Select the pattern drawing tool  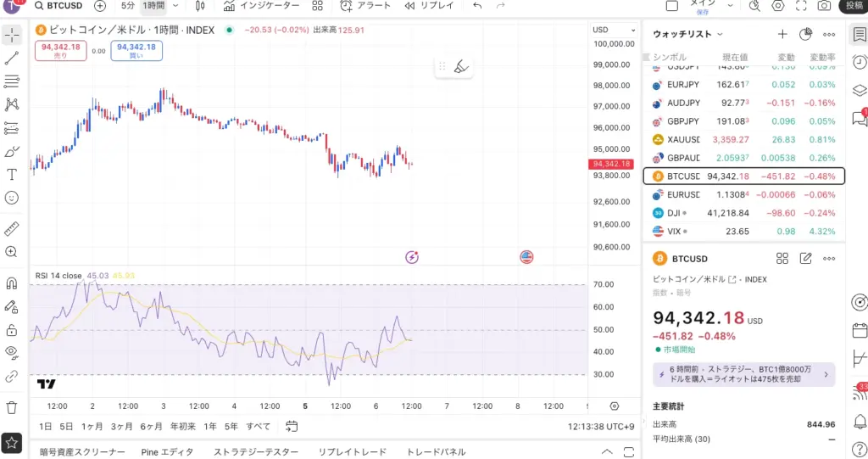click(x=12, y=104)
